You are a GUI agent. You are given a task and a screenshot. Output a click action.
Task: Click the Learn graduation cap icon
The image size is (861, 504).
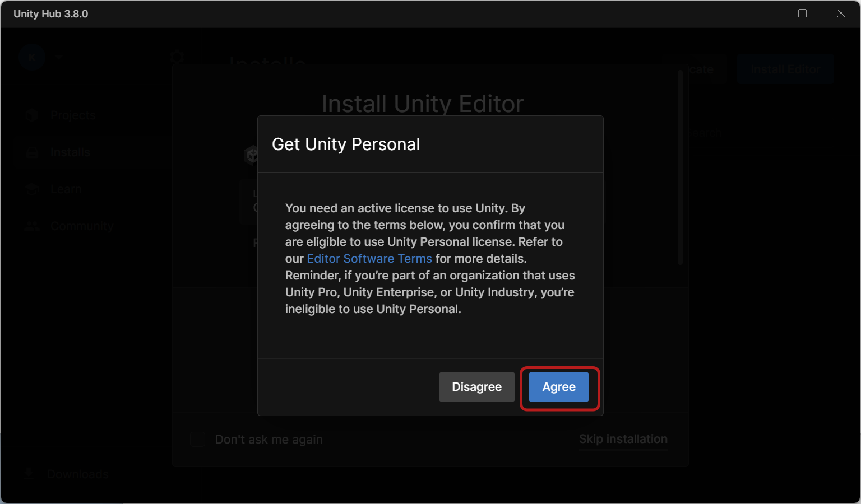[x=32, y=189]
